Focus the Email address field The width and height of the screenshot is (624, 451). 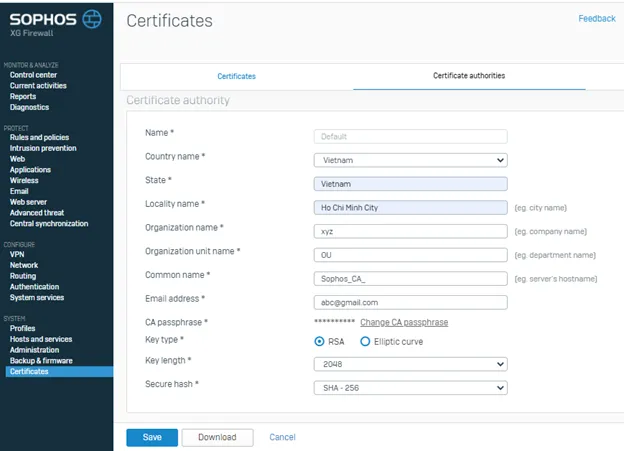(410, 302)
